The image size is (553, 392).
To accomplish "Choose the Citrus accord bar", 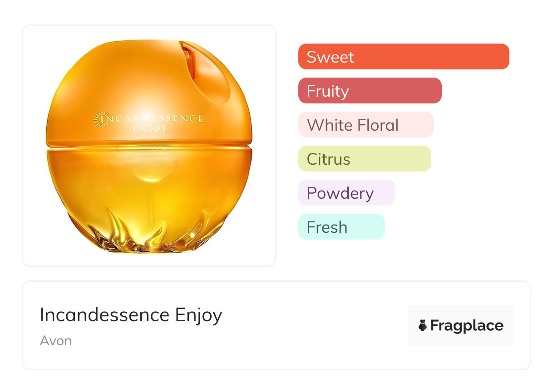I will point(365,159).
